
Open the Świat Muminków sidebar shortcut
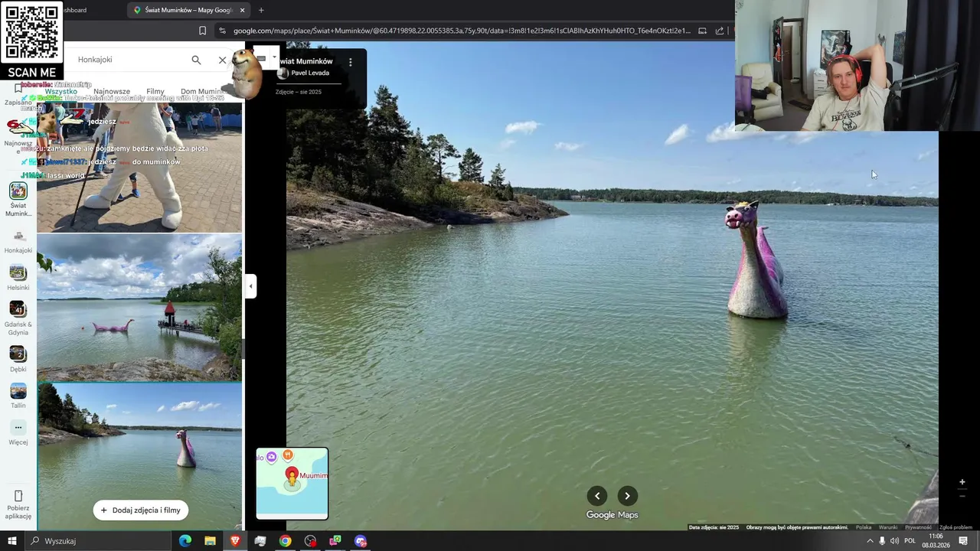point(18,200)
